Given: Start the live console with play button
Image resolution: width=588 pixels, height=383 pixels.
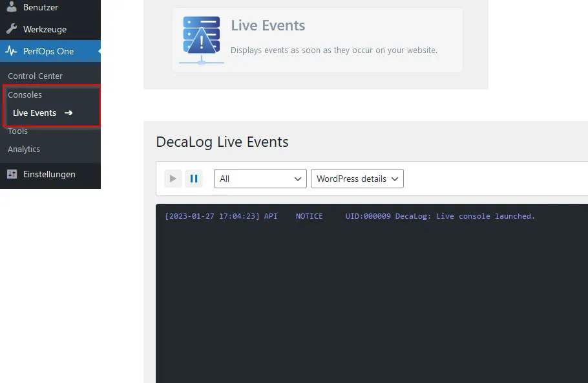Looking at the screenshot, I should tap(173, 179).
